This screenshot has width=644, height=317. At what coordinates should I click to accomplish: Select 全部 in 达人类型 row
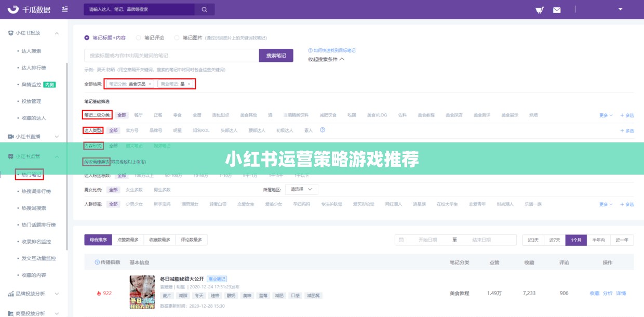click(x=113, y=130)
